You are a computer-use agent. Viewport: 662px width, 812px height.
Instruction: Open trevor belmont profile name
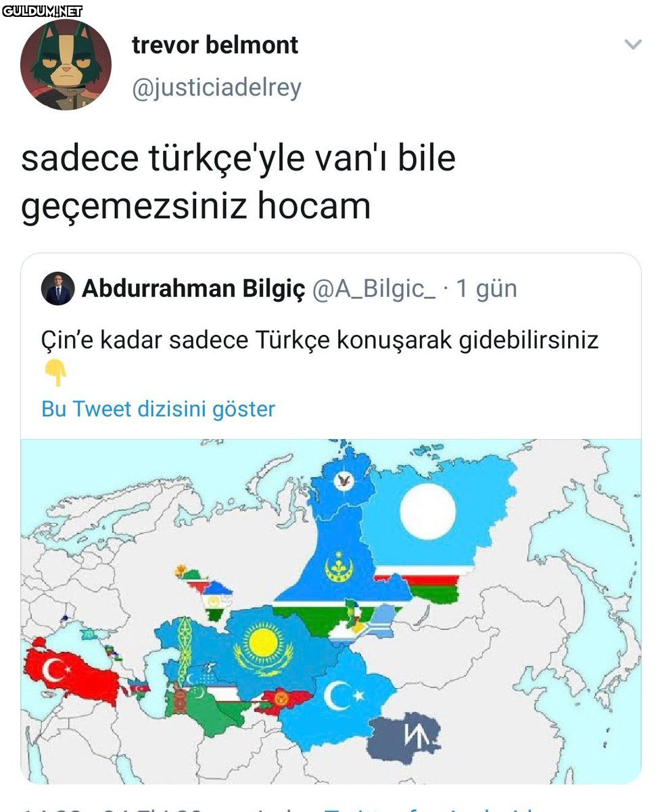pos(215,45)
